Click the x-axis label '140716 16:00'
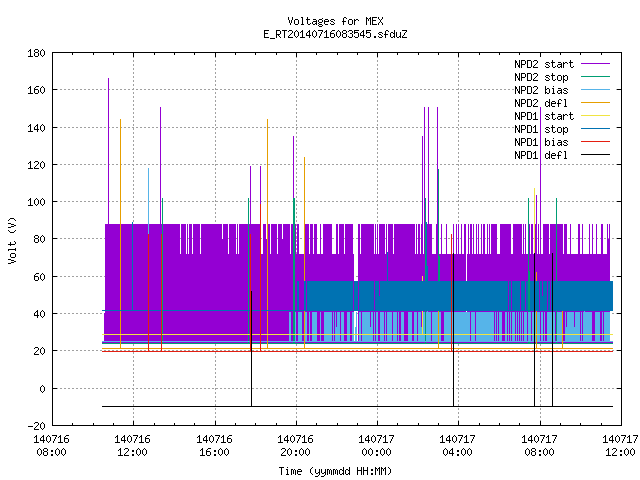This screenshot has height=480, width=640. coord(214,446)
